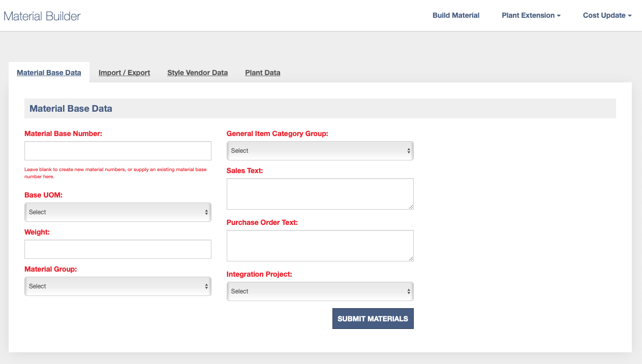Open the Integration Project select dropdown
This screenshot has height=364, width=642.
point(320,291)
